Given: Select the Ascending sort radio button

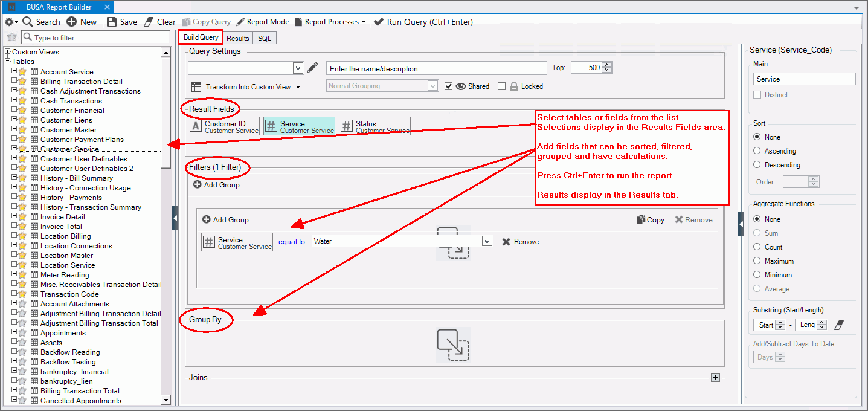Looking at the screenshot, I should coord(757,151).
